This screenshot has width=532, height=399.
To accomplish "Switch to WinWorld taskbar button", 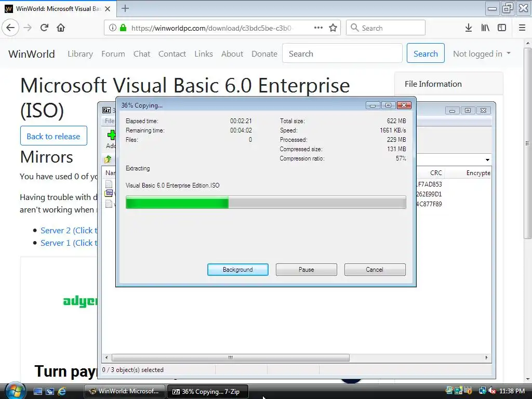I will [124, 391].
